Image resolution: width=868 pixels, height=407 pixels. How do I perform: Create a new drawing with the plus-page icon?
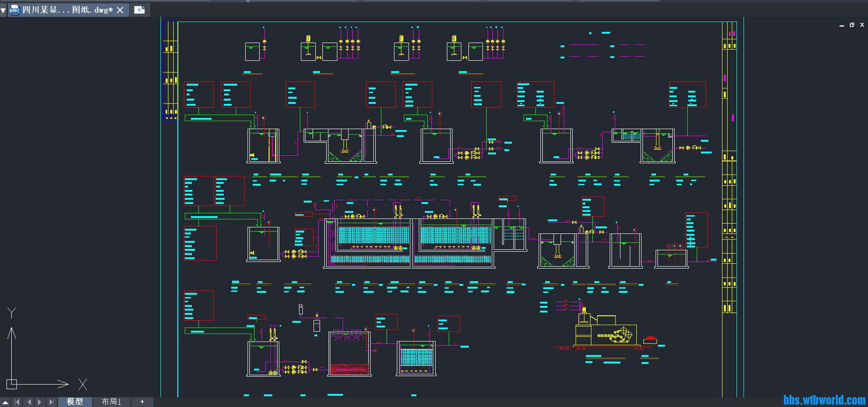[x=139, y=10]
